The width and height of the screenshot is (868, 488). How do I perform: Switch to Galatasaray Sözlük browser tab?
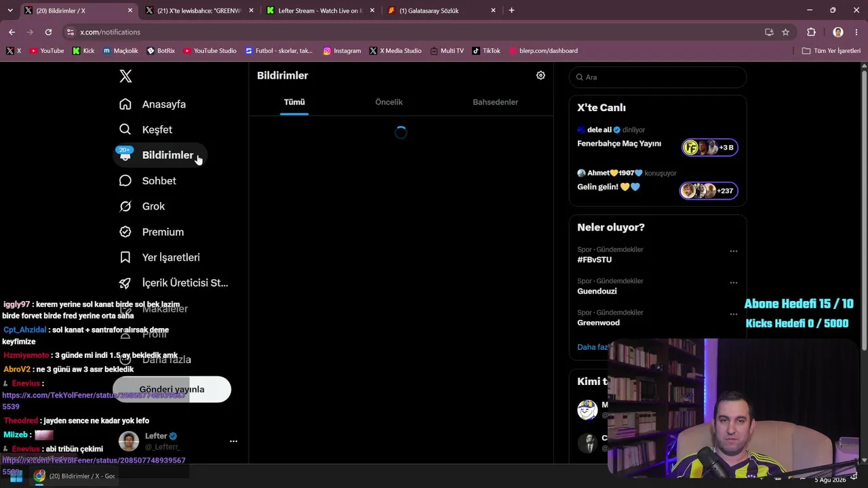click(441, 11)
